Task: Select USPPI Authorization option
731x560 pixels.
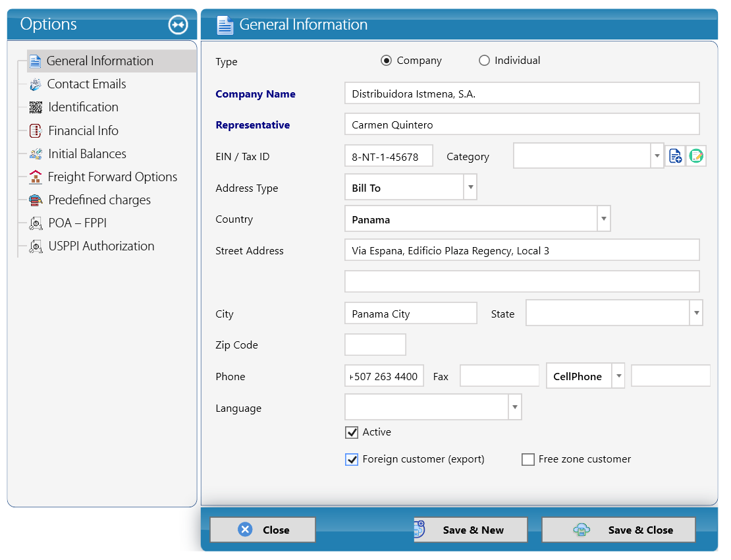Action: [101, 246]
